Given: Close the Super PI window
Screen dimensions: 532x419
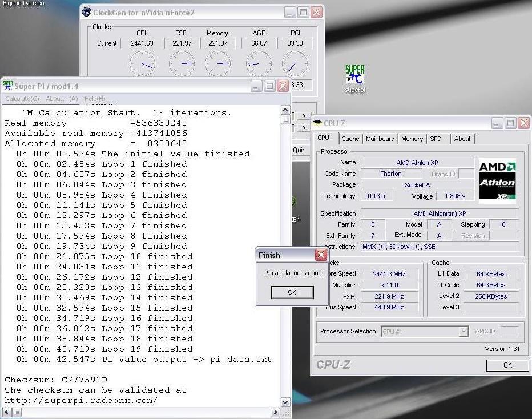Looking at the screenshot, I should (x=283, y=86).
